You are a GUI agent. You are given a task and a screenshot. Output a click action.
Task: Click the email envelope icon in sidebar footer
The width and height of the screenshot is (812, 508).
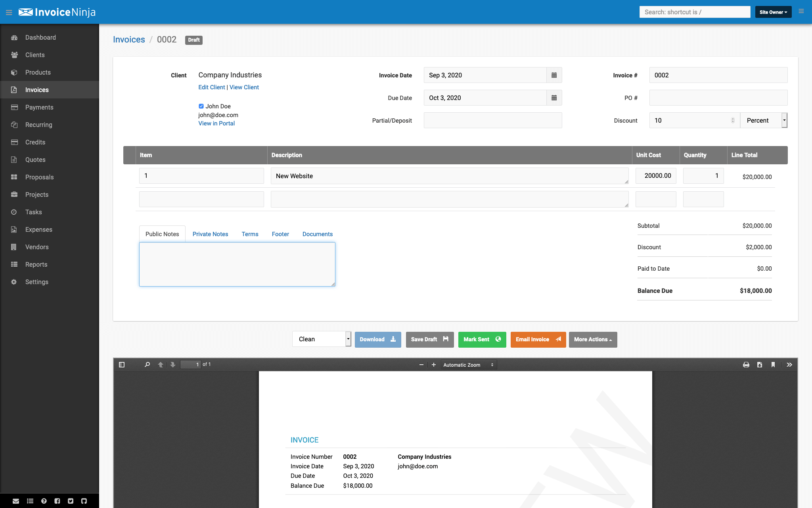pos(16,501)
